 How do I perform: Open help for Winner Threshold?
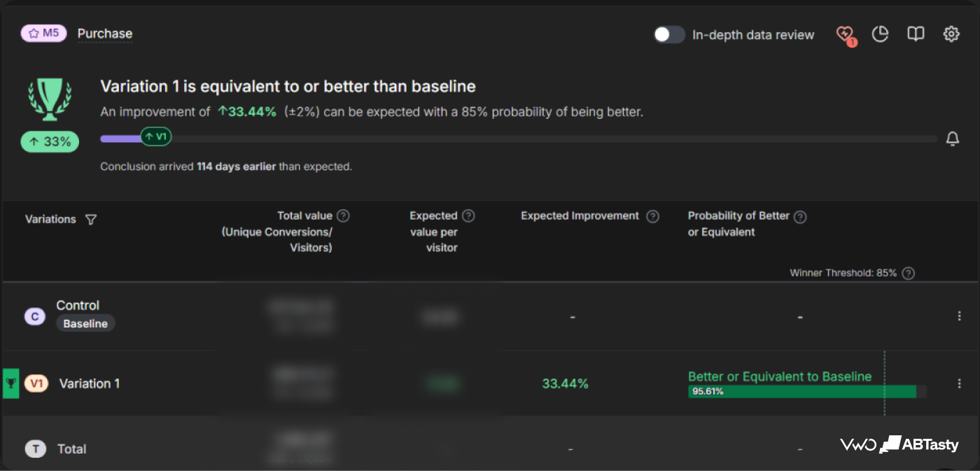[908, 274]
